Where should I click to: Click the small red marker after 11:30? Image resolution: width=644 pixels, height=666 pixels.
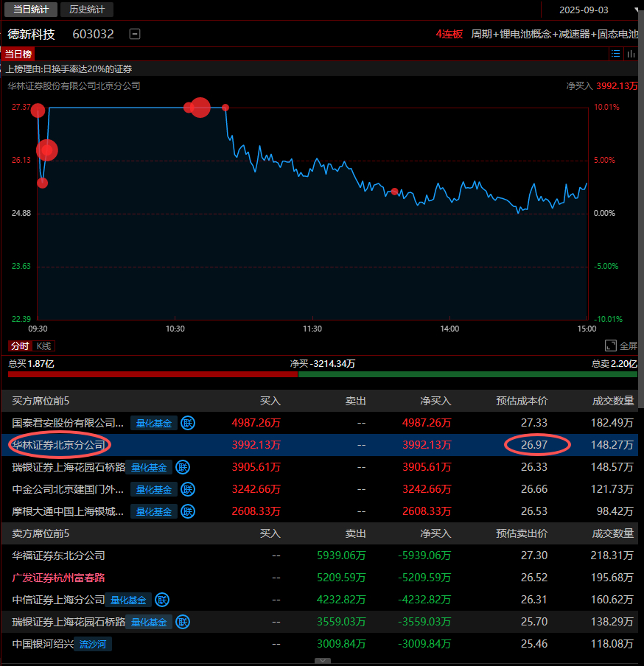click(x=395, y=192)
